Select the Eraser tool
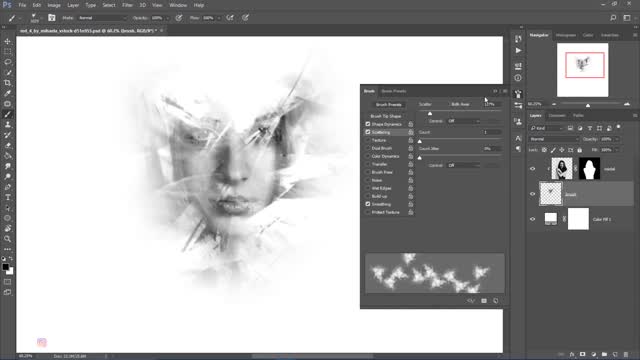Screen dimensions: 640x360 click(7, 145)
